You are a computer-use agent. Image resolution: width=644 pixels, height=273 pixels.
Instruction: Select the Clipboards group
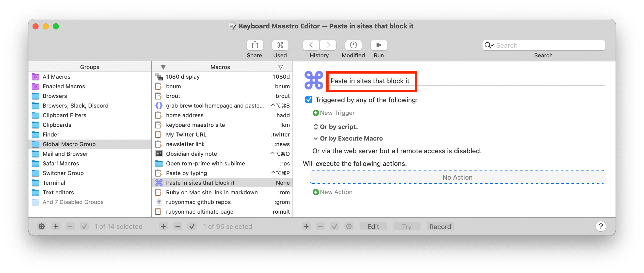[90, 125]
